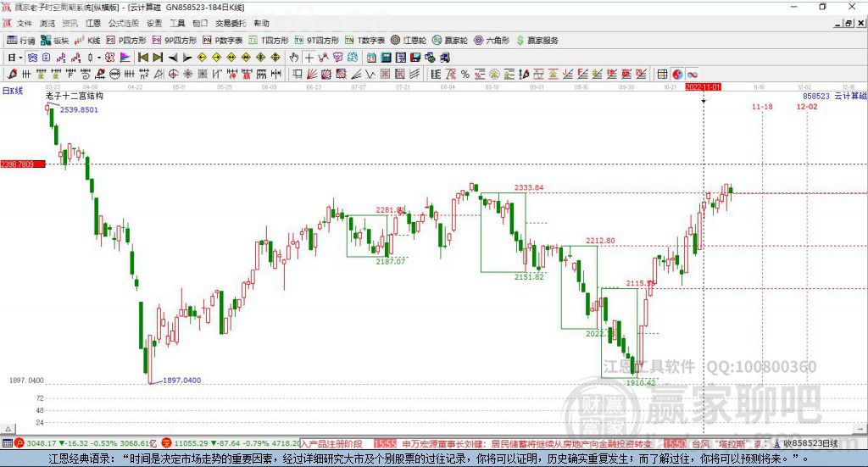
Task: Open the 江恩 menu
Action: tap(93, 23)
